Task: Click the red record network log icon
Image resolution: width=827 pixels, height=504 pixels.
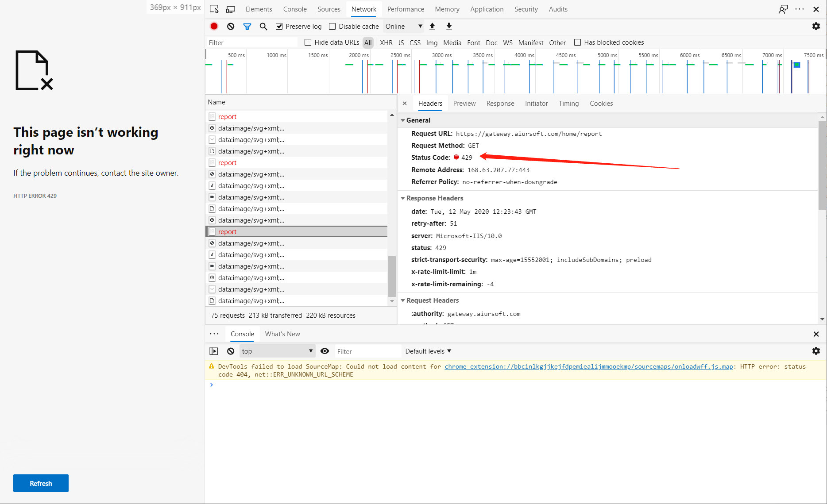Action: click(214, 27)
